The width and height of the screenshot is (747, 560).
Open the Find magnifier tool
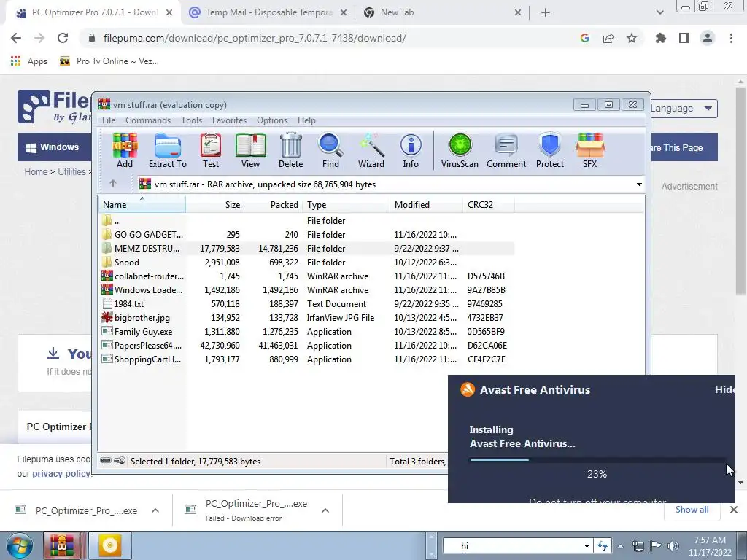click(330, 150)
